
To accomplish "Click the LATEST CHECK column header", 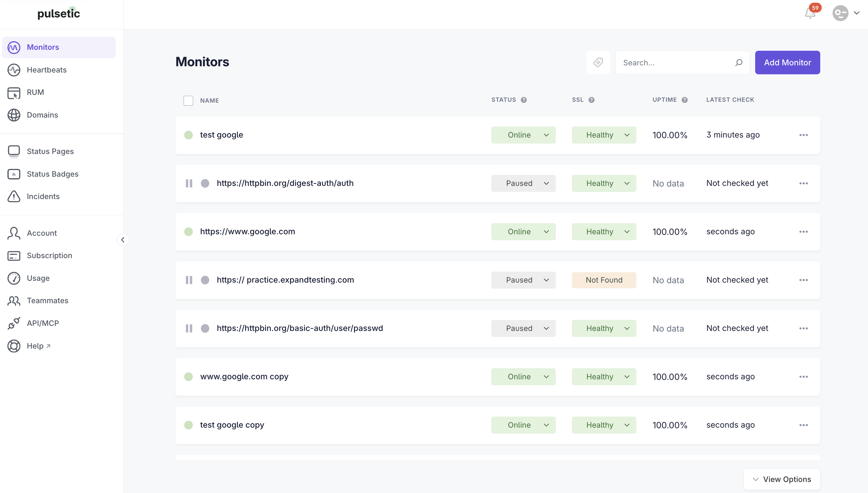I will (x=730, y=100).
